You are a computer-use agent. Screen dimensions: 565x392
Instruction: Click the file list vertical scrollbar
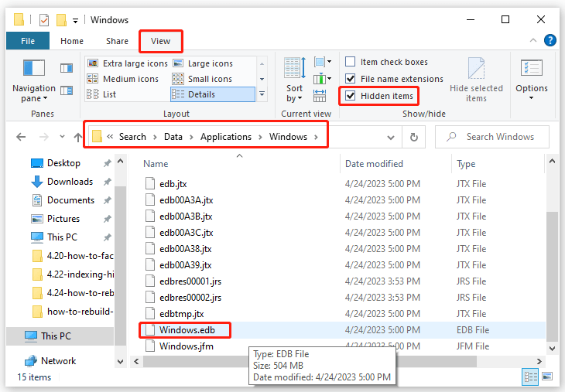[552, 277]
